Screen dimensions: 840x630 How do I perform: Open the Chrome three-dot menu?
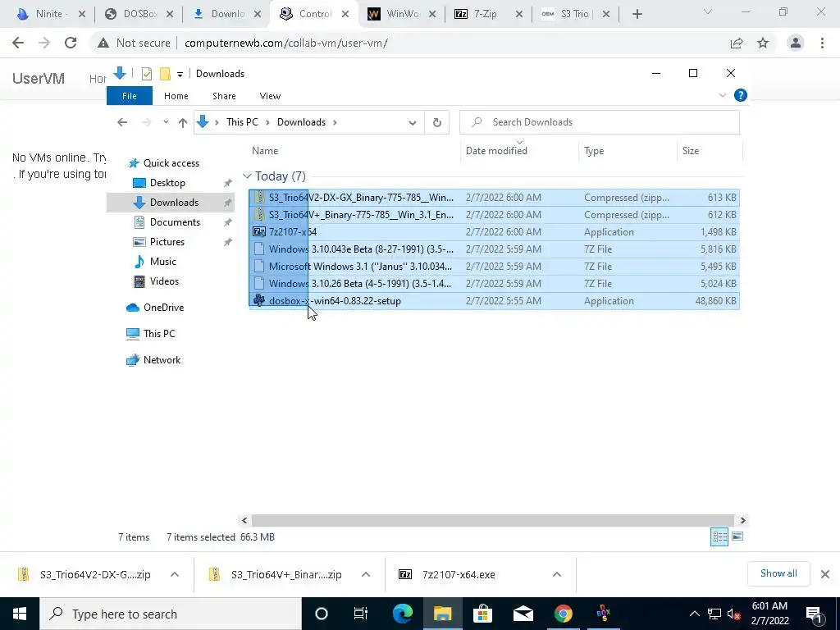coord(822,43)
